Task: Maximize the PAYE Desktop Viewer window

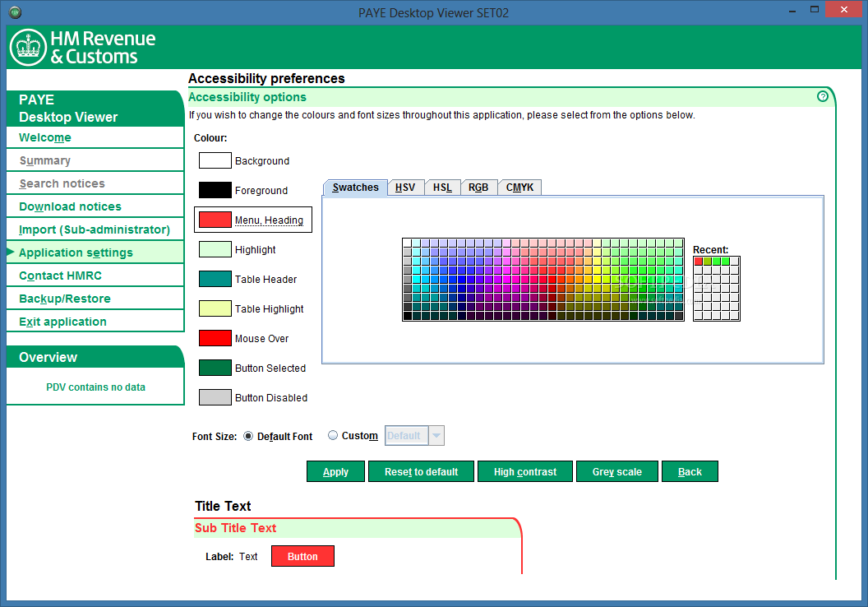Action: tap(815, 9)
